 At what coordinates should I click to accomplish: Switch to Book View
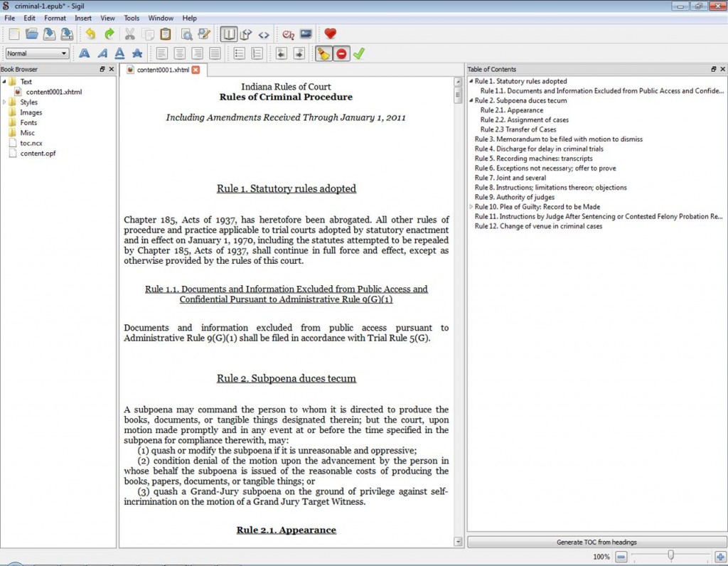pyautogui.click(x=228, y=34)
